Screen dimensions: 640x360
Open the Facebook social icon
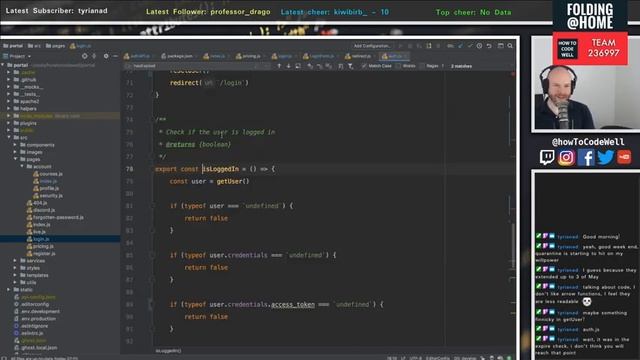pyautogui.click(x=586, y=157)
